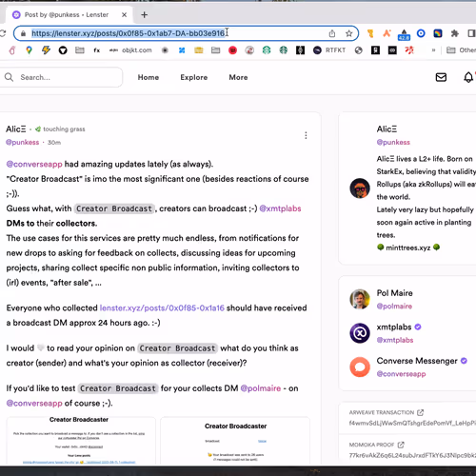Screen dimensions: 476x476
Task: Open Arweave transaction external link icon
Action: pyautogui.click(x=421, y=412)
